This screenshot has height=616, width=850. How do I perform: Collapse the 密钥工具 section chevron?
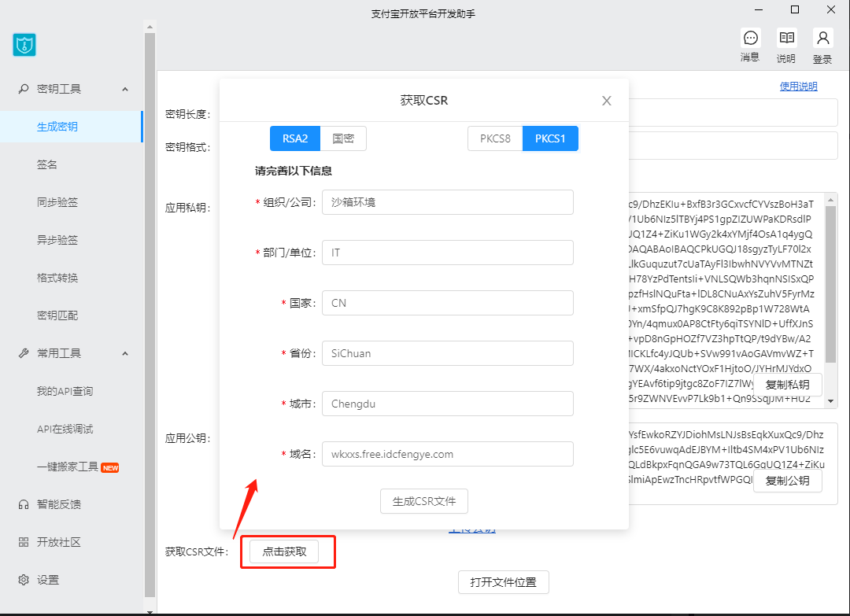[125, 89]
